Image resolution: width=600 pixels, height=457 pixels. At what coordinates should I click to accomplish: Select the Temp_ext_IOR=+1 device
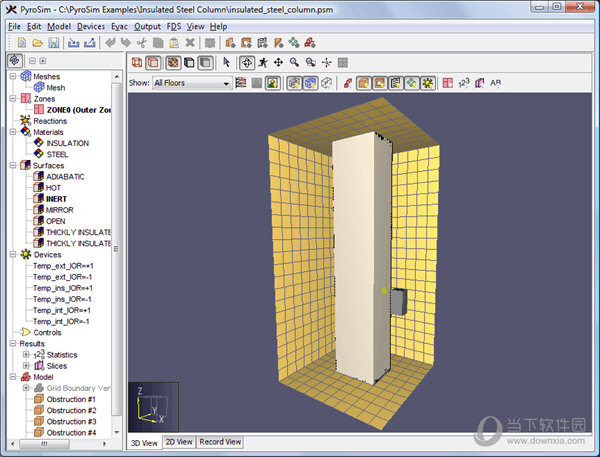pyautogui.click(x=63, y=266)
